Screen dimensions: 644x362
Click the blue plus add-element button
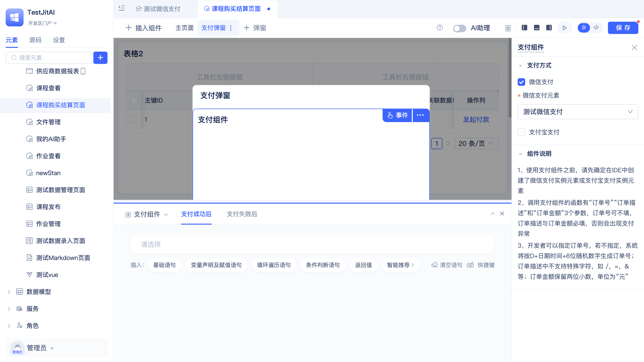pos(100,58)
